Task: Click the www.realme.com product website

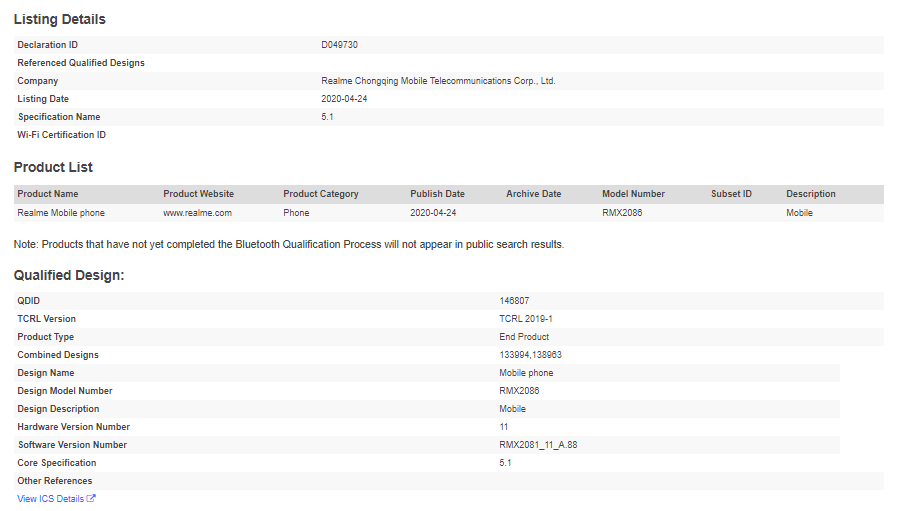Action: pos(197,213)
